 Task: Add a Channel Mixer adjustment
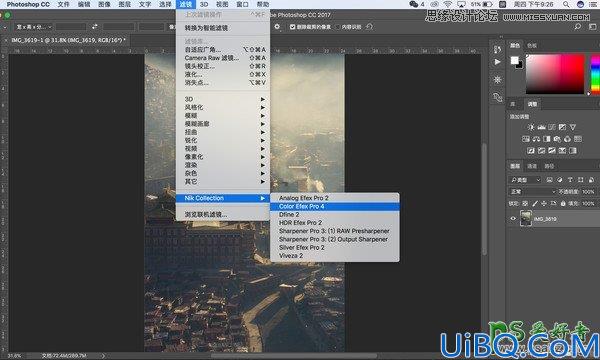(567, 139)
